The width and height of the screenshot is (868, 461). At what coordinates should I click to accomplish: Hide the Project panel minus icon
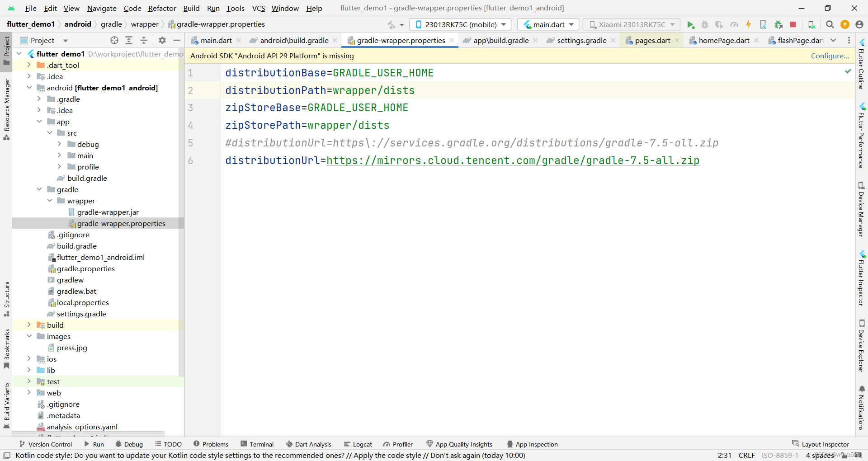[x=177, y=40]
